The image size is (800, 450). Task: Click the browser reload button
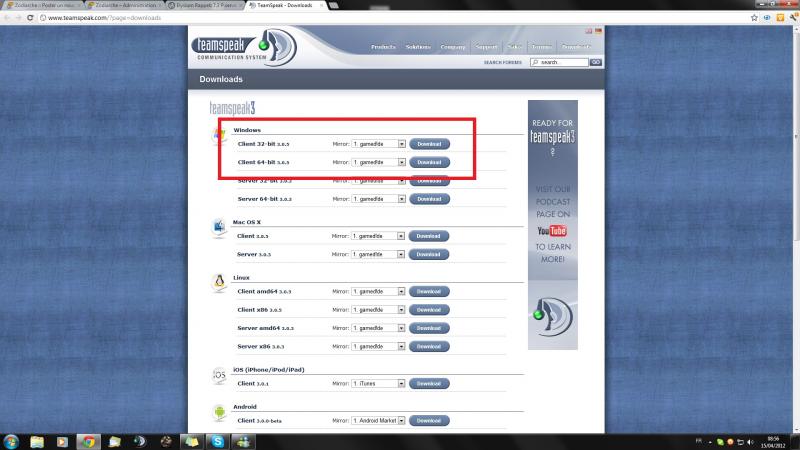[30, 18]
